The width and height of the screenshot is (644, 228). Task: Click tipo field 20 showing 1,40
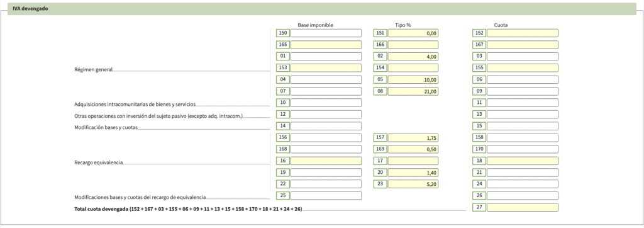pos(413,173)
